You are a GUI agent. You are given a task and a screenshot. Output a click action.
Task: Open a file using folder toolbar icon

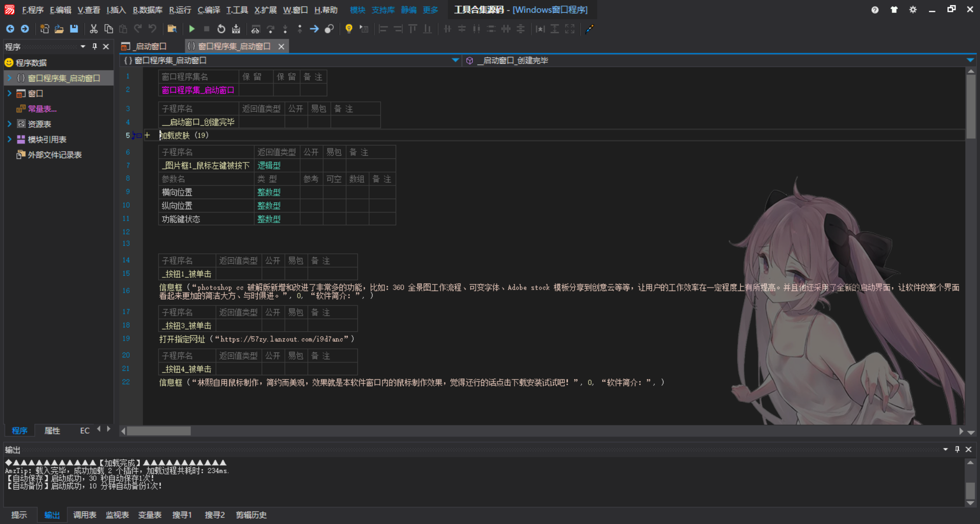(x=59, y=29)
